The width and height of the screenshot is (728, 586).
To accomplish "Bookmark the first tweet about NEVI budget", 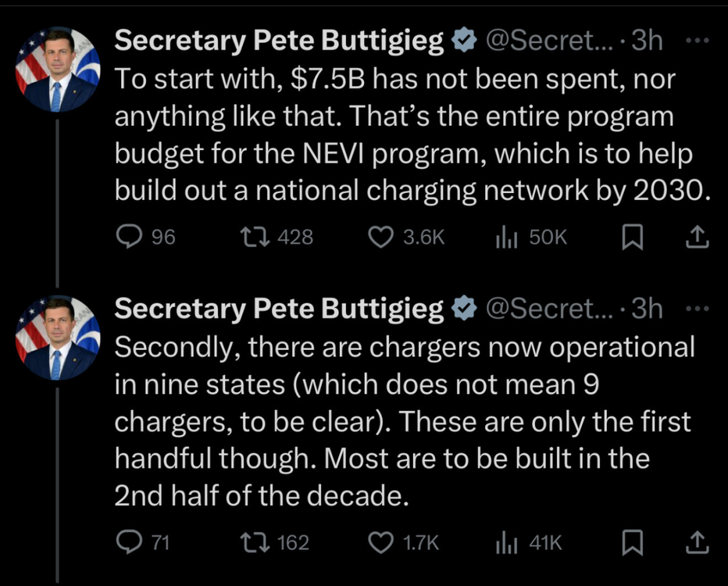I will point(630,237).
